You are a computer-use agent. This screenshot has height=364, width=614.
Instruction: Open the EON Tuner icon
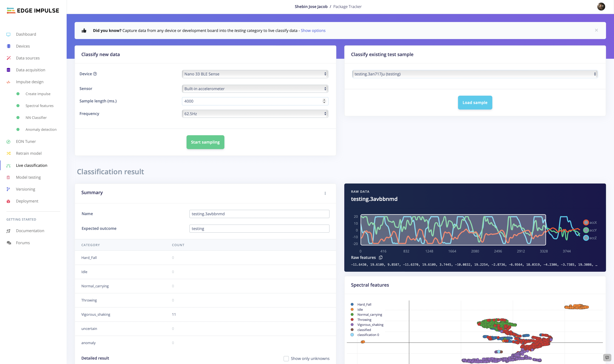(x=8, y=141)
